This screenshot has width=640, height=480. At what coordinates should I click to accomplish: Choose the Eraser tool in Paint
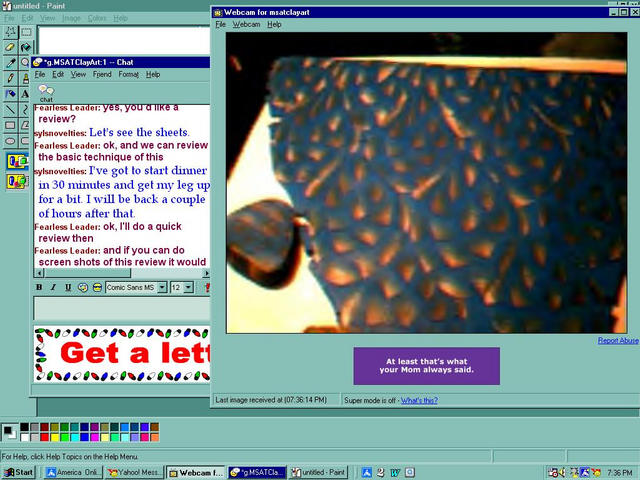tap(11, 47)
